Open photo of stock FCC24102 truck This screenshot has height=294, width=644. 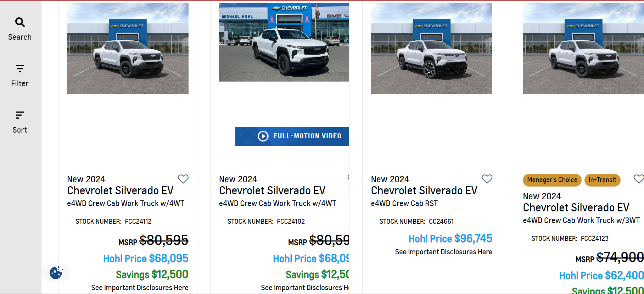click(284, 43)
